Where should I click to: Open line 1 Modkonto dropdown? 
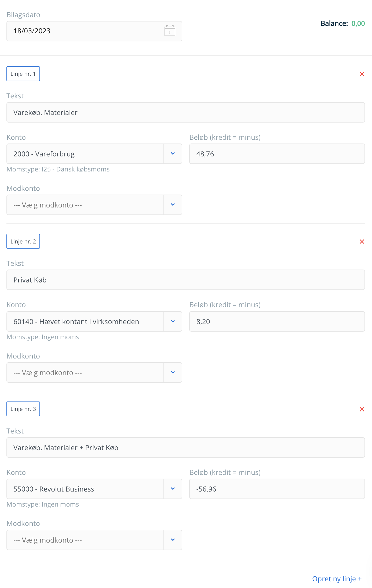pos(173,205)
